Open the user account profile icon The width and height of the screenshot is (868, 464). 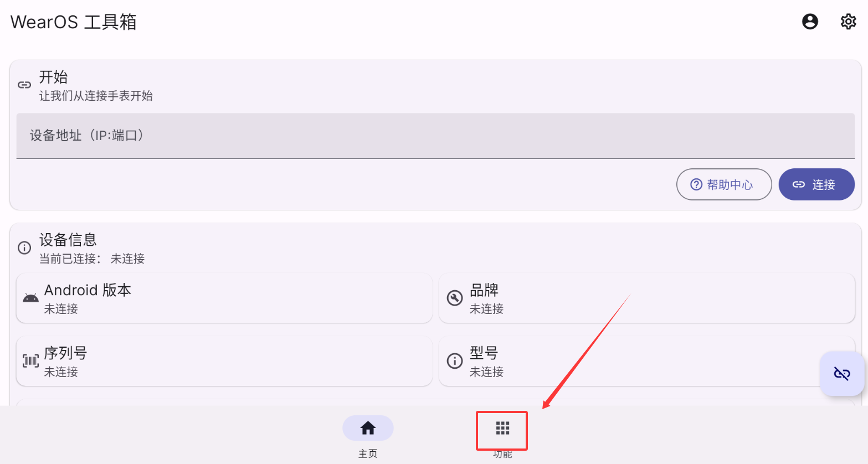click(x=810, y=22)
